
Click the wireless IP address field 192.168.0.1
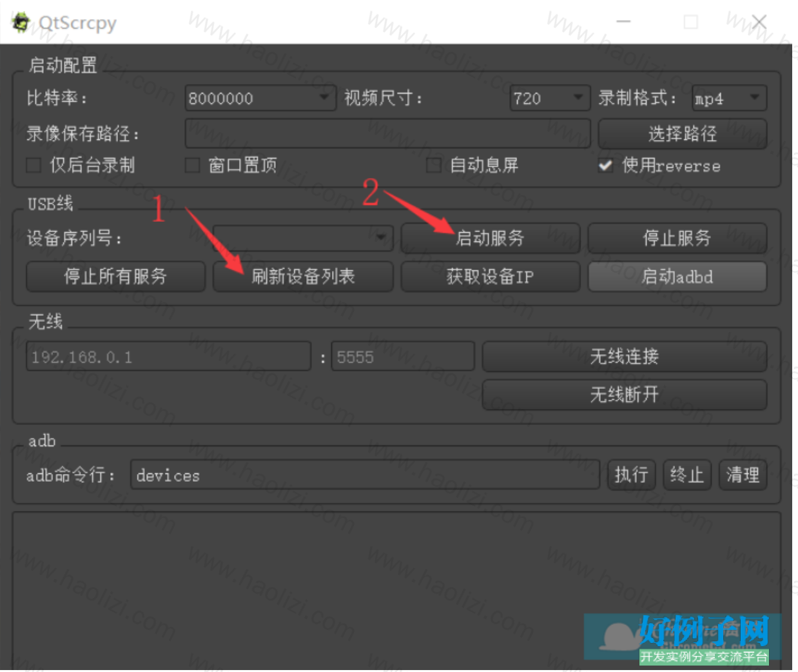(x=168, y=357)
